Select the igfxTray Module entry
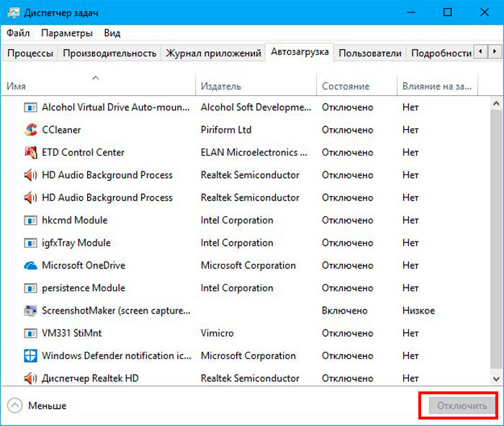 pos(76,243)
